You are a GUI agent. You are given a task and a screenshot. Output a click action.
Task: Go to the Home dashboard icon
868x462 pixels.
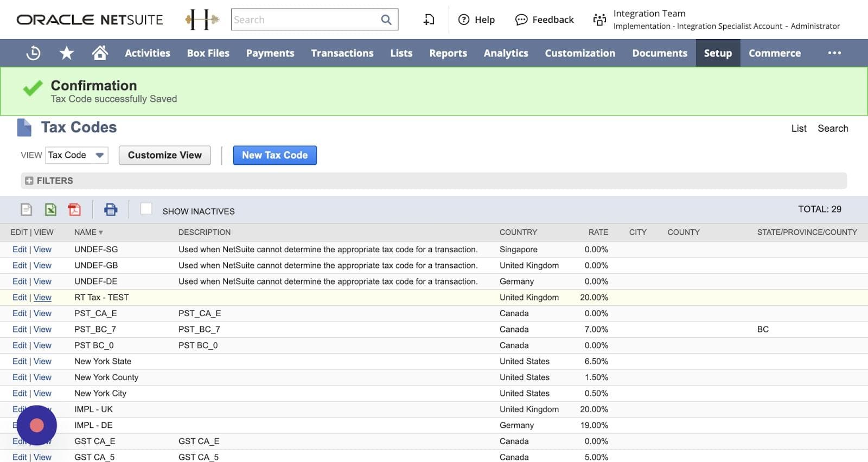click(x=100, y=53)
